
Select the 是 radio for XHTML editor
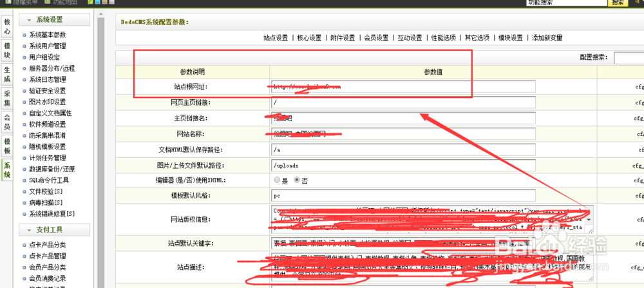[277, 180]
